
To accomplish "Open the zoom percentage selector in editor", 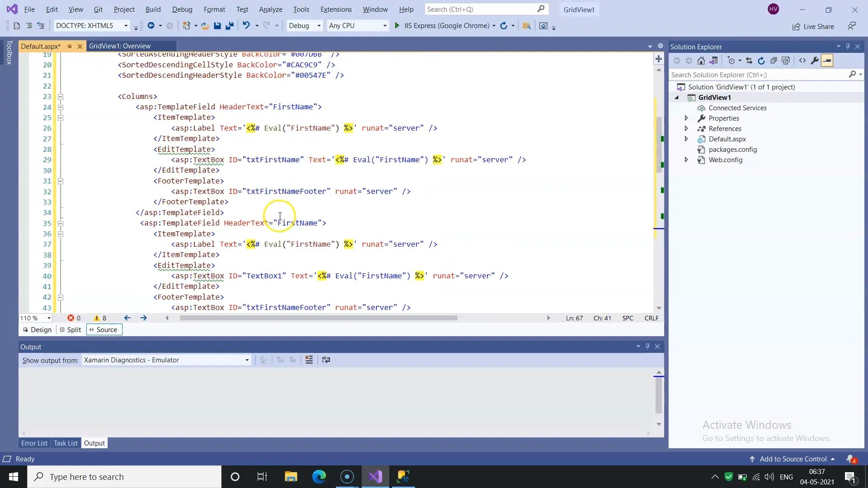I will point(35,318).
